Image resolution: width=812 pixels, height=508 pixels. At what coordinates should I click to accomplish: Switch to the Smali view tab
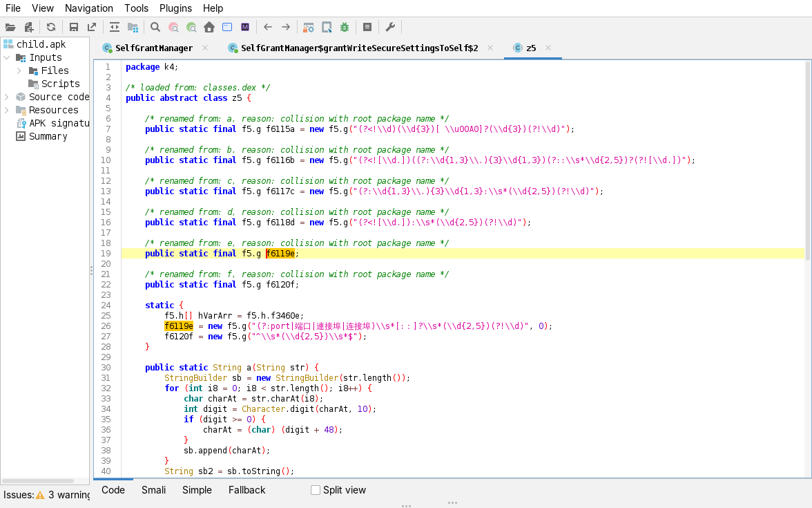tap(154, 490)
